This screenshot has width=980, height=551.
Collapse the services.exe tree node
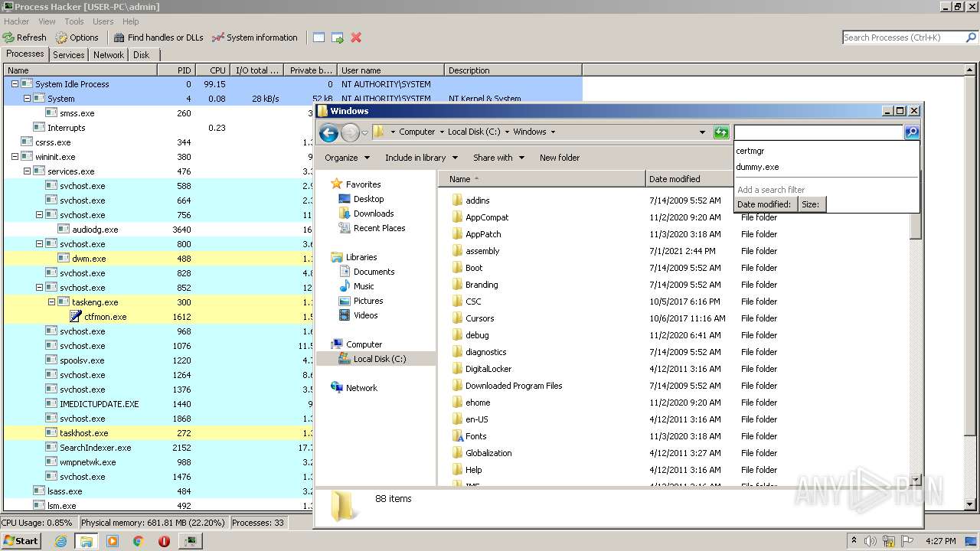point(27,171)
